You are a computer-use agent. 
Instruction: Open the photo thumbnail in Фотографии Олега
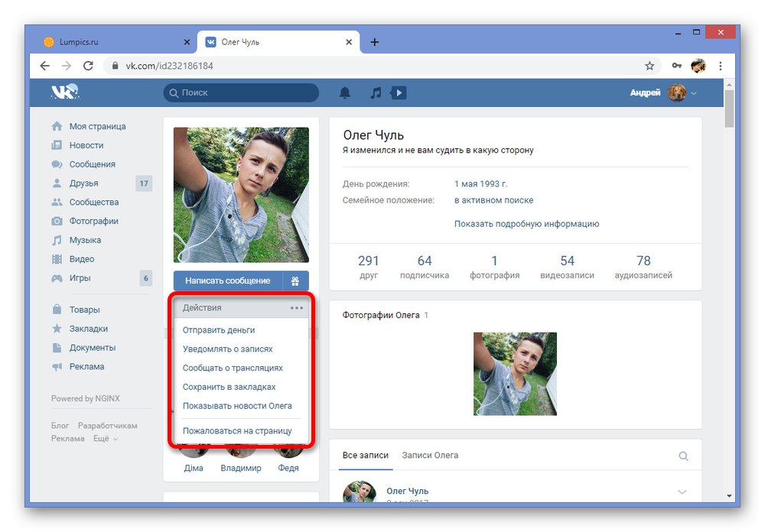tap(515, 374)
